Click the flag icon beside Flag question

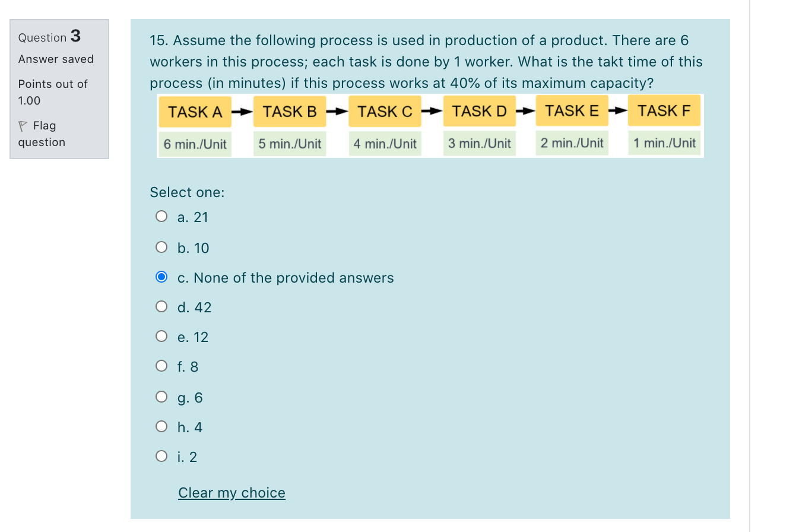point(23,126)
